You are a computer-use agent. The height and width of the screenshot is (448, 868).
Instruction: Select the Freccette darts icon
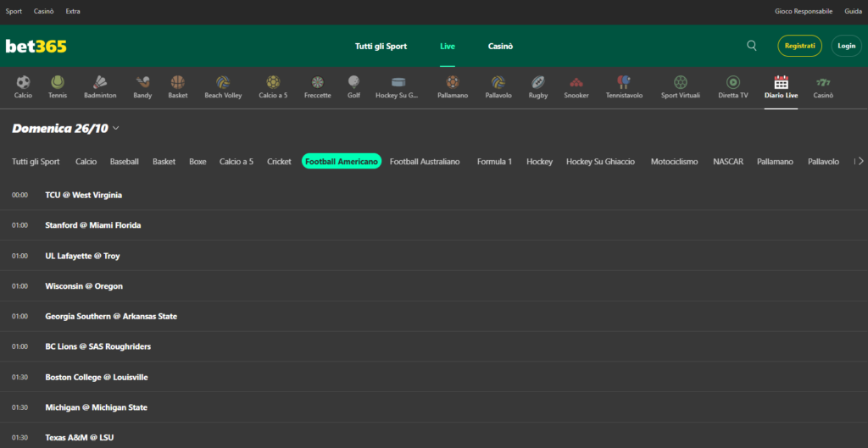pos(317,83)
